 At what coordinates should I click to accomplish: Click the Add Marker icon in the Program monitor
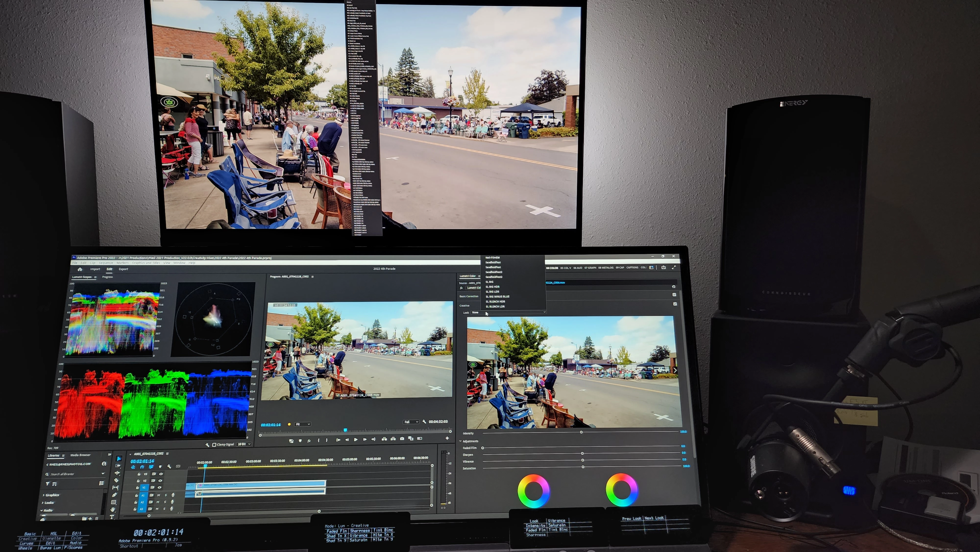coord(300,440)
